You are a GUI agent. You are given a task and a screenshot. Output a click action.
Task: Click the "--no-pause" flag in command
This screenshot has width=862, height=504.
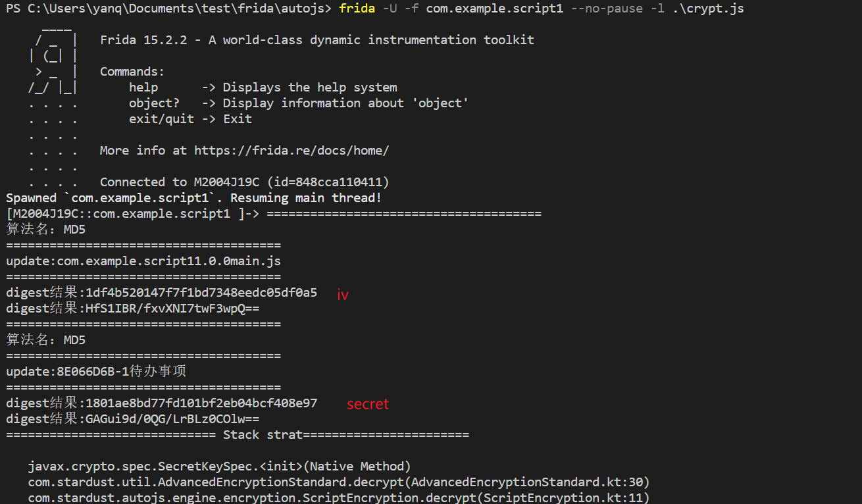[x=606, y=9]
